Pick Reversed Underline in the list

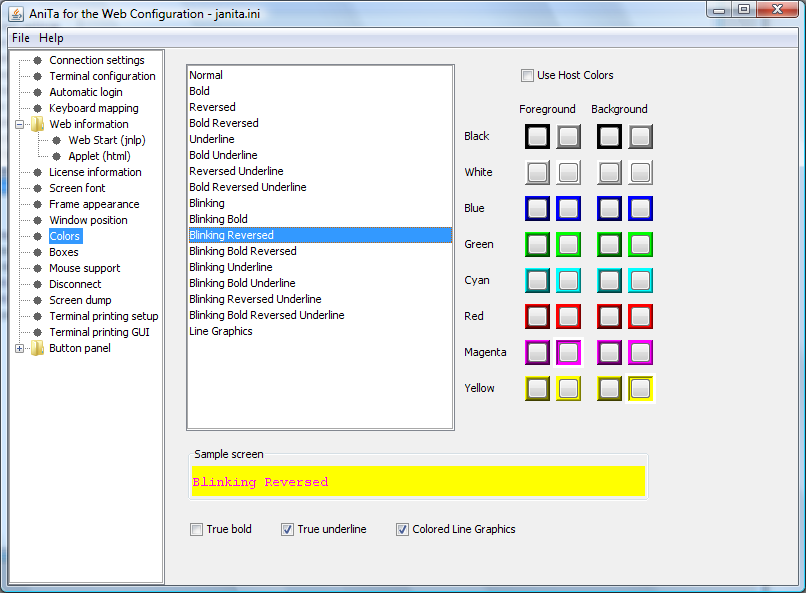(x=320, y=171)
